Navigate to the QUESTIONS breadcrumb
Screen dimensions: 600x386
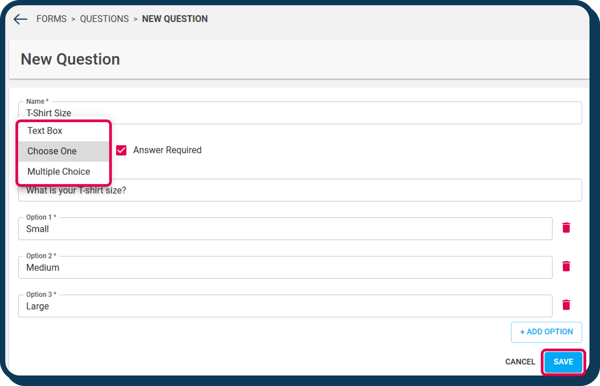click(104, 19)
